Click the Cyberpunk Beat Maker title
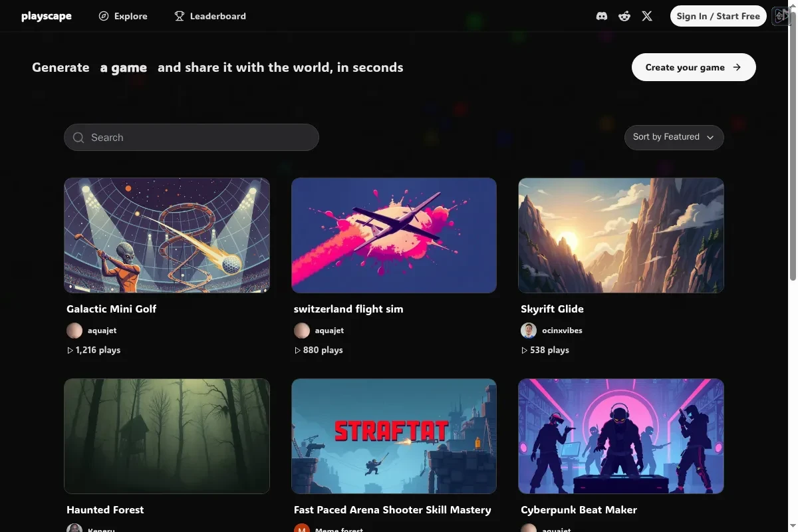 click(579, 510)
